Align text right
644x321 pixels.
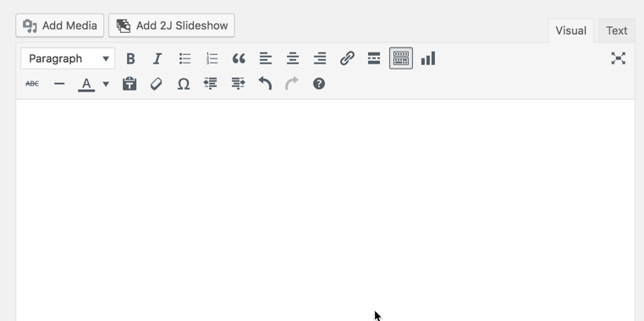click(x=320, y=58)
